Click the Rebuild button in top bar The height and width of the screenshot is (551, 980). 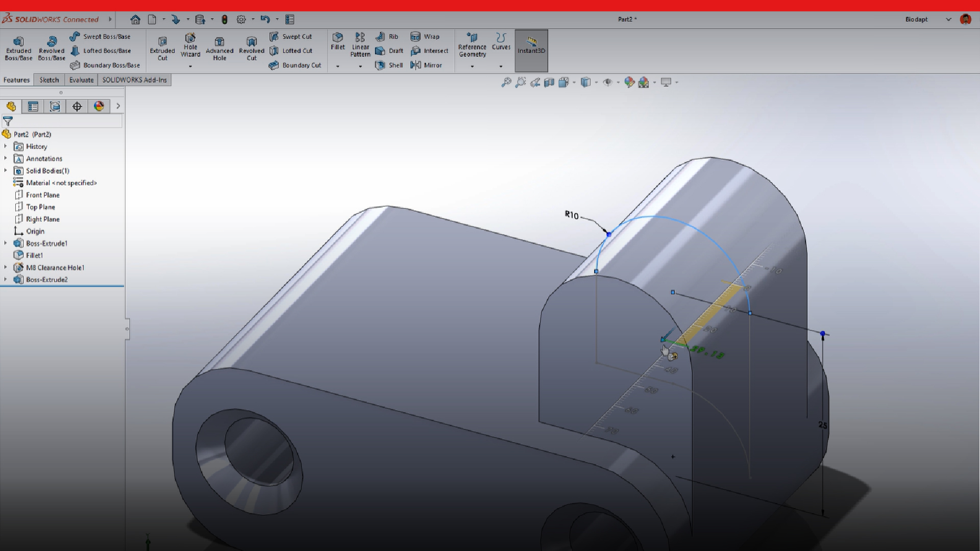[225, 19]
